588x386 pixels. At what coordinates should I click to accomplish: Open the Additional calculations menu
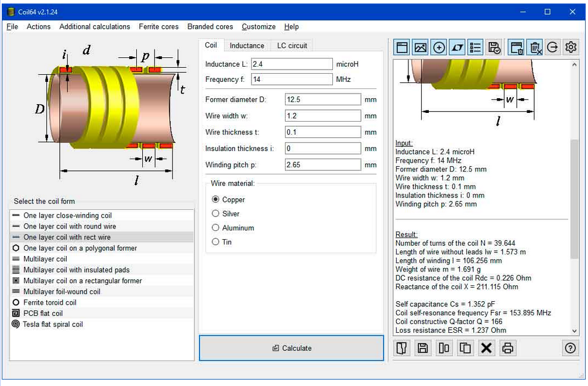click(x=95, y=26)
